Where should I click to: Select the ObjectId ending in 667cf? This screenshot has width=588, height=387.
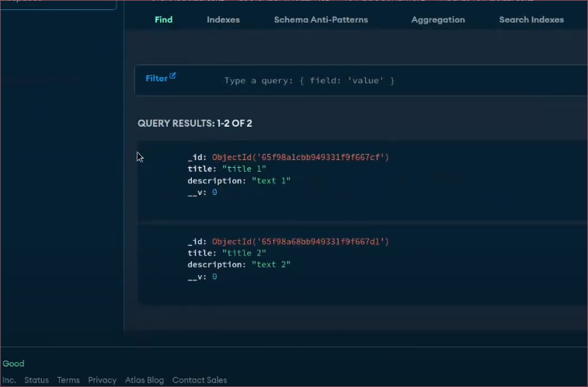(301, 157)
